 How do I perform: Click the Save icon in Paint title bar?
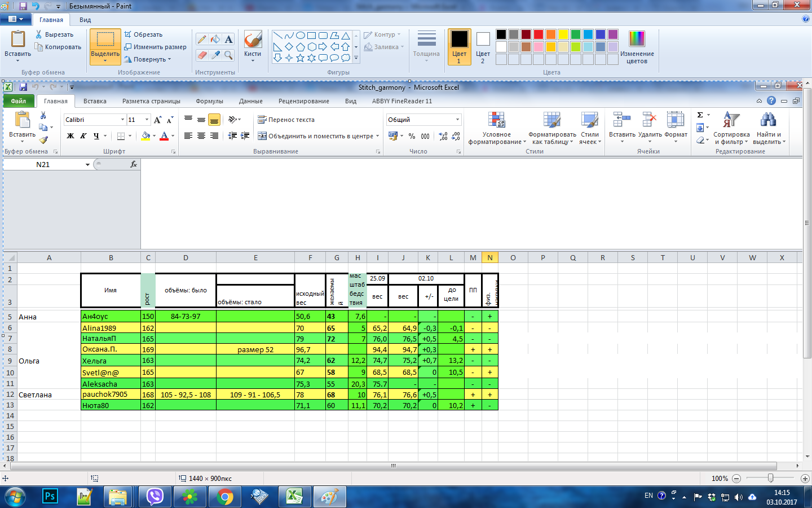[23, 6]
